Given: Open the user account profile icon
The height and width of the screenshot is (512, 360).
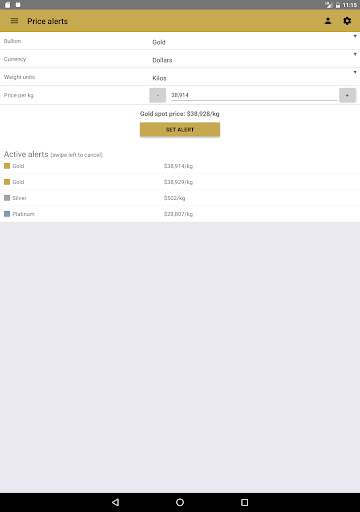Looking at the screenshot, I should (x=328, y=21).
